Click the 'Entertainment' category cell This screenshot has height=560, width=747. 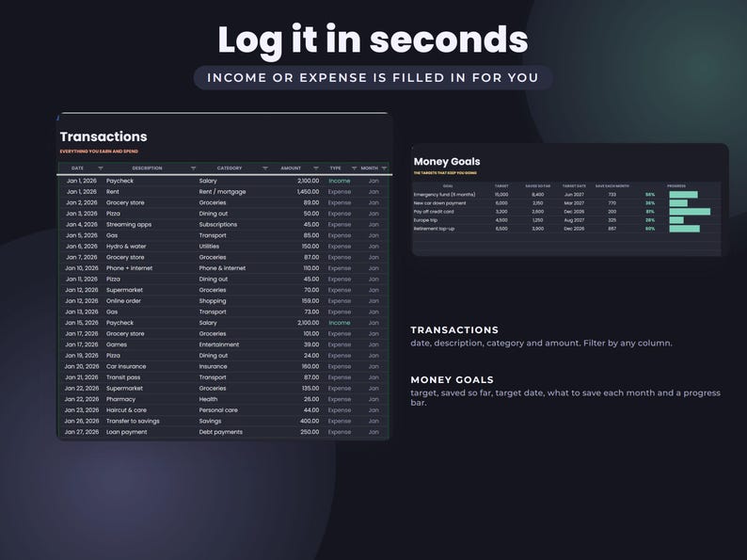click(219, 344)
